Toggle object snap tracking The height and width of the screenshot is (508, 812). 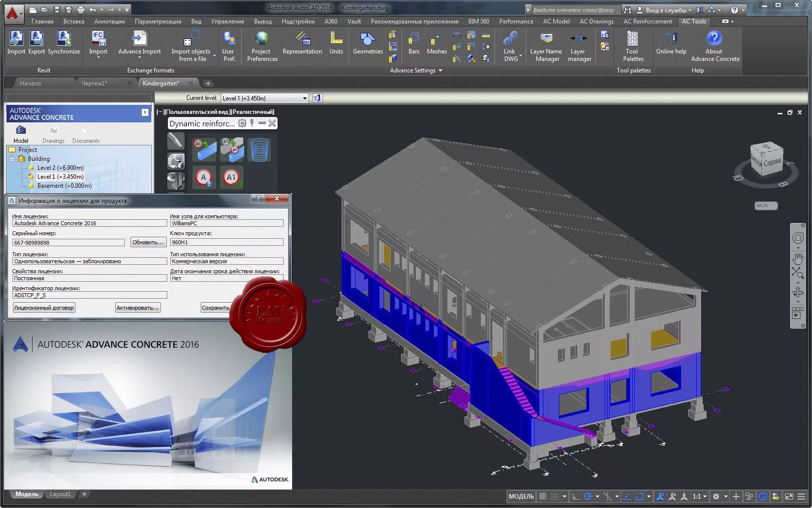pyautogui.click(x=627, y=497)
